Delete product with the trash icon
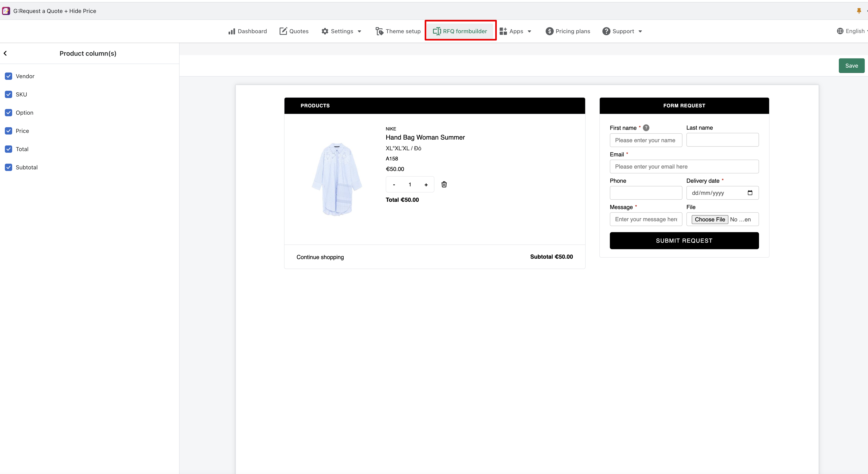Screen dimensions: 868x474 [x=444, y=184]
